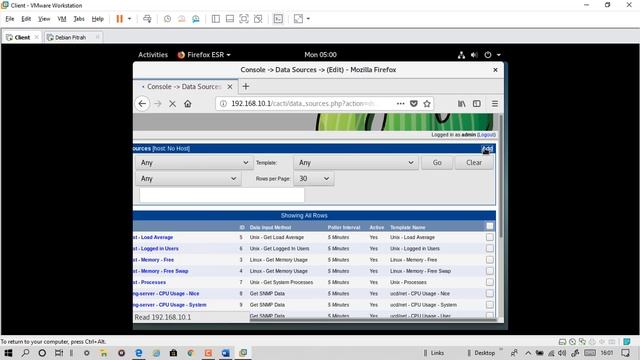Viewport: 640px width, 360px height.
Task: Bookmark this page with the star
Action: [427, 104]
